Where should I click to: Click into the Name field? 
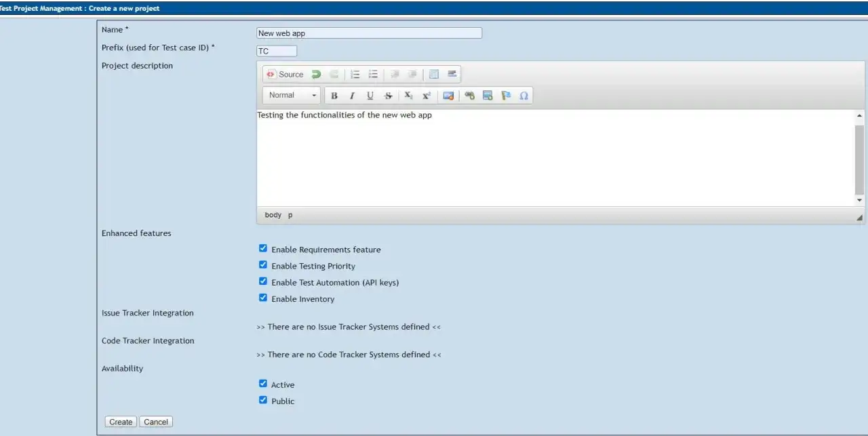coord(370,33)
